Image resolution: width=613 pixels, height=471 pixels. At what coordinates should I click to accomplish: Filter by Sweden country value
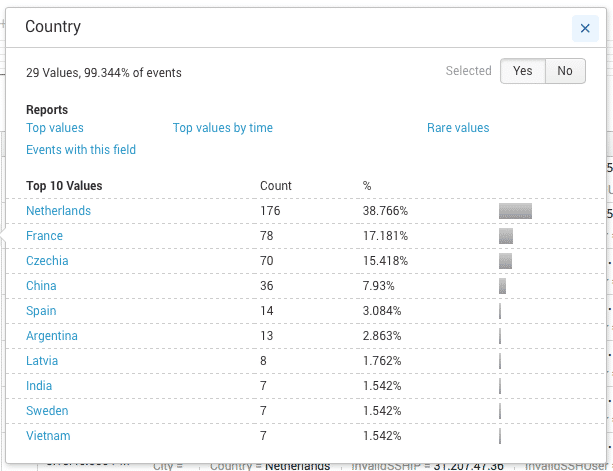pos(47,411)
